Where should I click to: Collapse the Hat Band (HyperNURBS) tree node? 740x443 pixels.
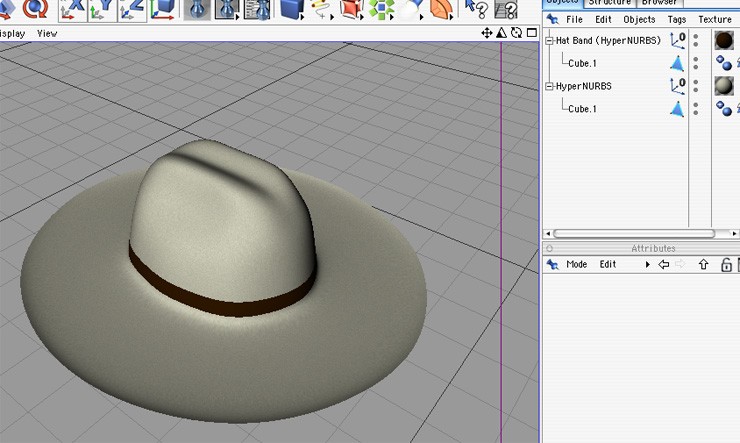(x=549, y=41)
